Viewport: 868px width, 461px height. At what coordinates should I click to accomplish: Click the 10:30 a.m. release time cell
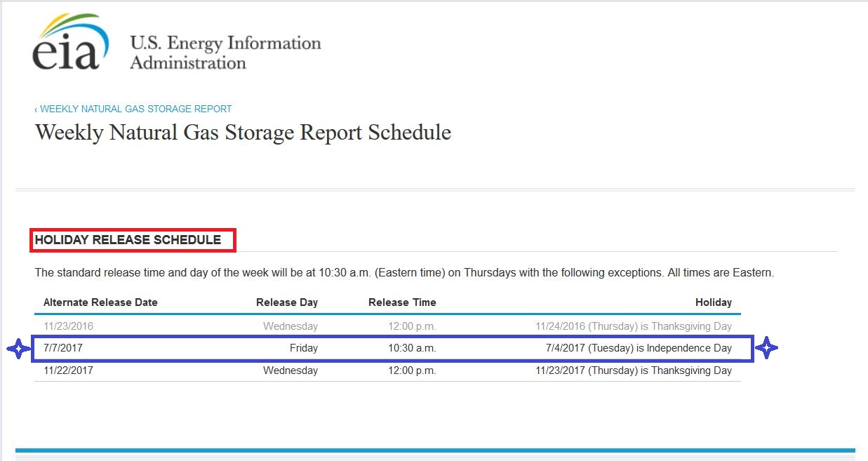point(412,348)
